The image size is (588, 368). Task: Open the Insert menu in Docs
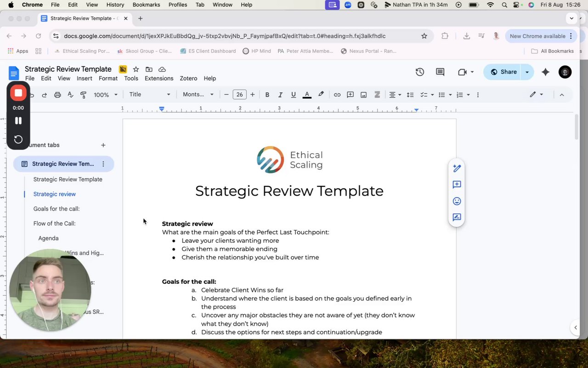click(x=85, y=78)
